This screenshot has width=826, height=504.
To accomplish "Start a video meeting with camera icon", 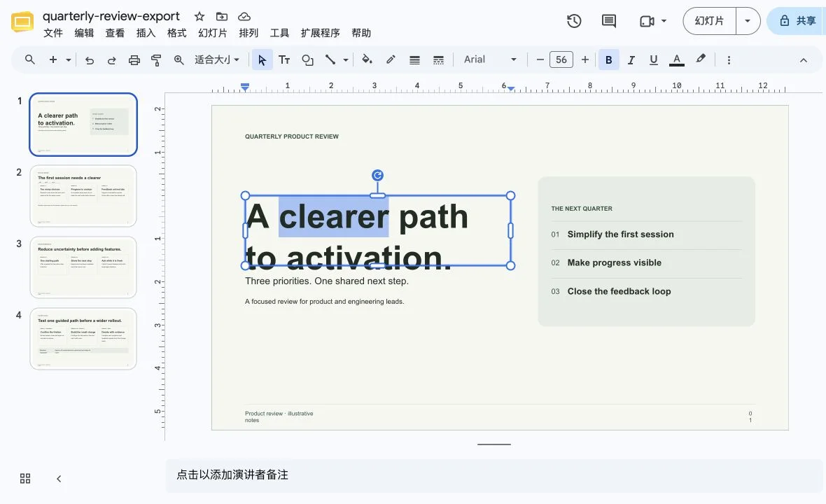I will coord(647,21).
